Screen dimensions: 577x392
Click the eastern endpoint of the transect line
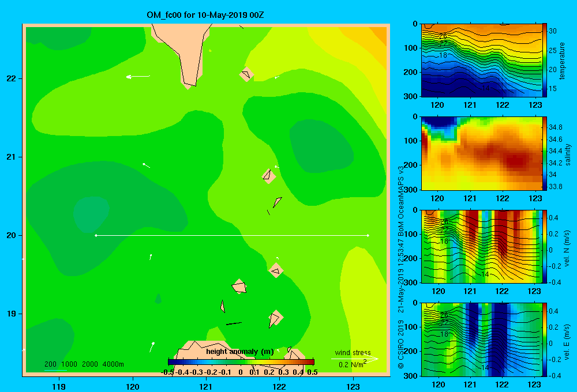tap(368, 235)
